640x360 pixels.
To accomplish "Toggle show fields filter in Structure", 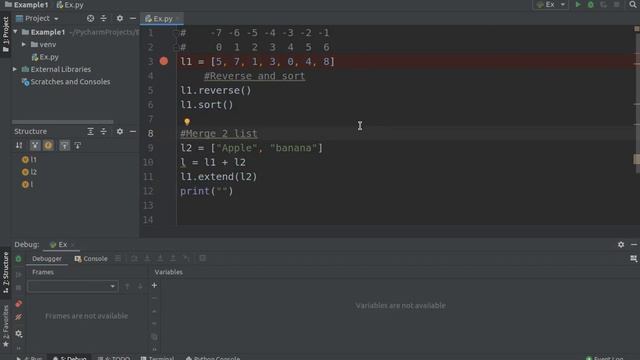I will (48, 145).
